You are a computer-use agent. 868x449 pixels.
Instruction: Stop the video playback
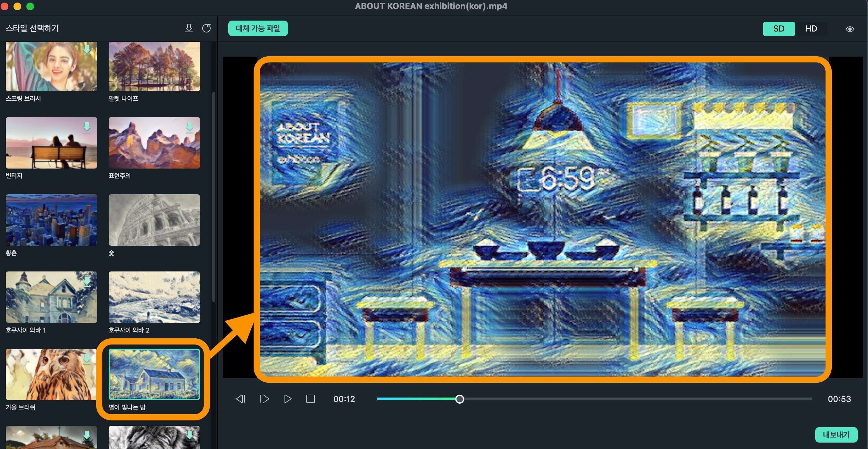pyautogui.click(x=310, y=399)
